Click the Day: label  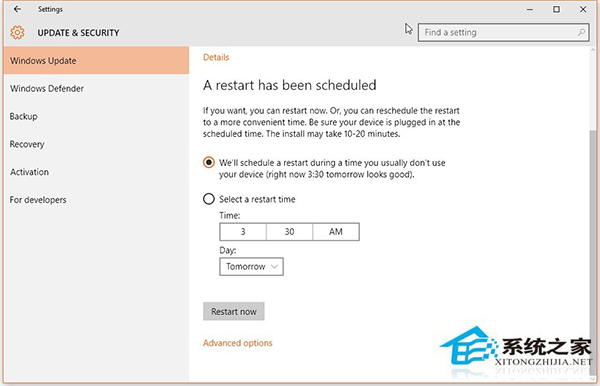point(228,251)
